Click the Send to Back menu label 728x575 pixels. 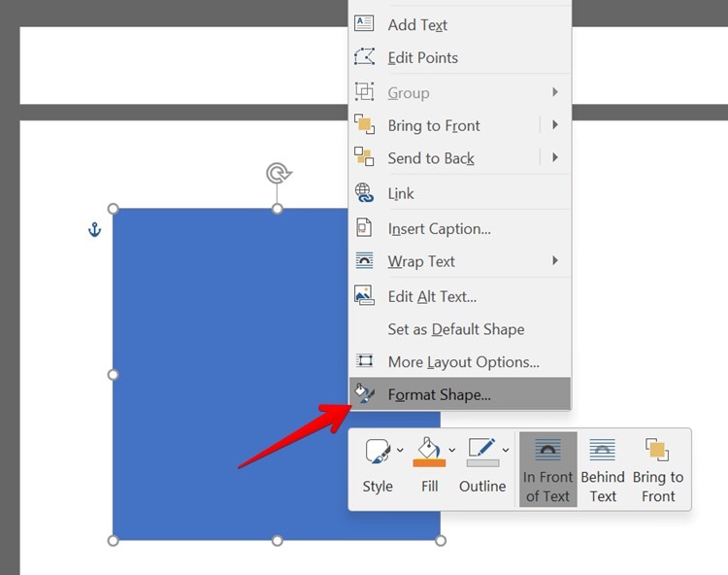tap(431, 158)
